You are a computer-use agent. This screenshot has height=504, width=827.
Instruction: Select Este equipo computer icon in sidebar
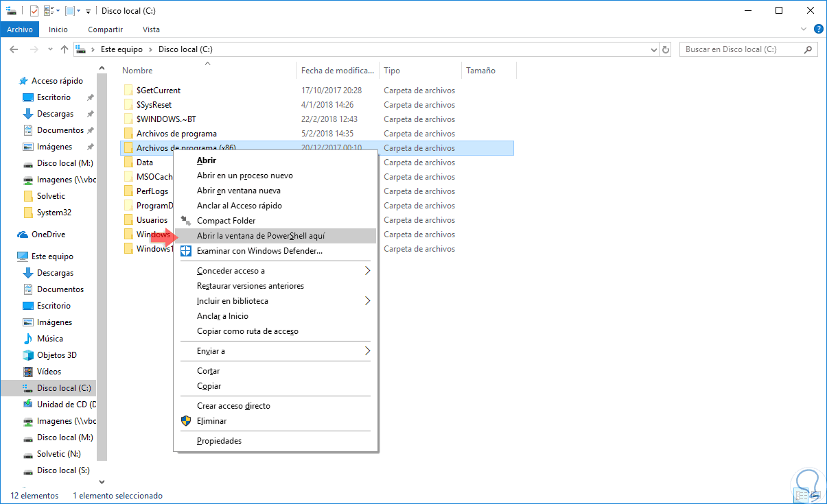(23, 256)
